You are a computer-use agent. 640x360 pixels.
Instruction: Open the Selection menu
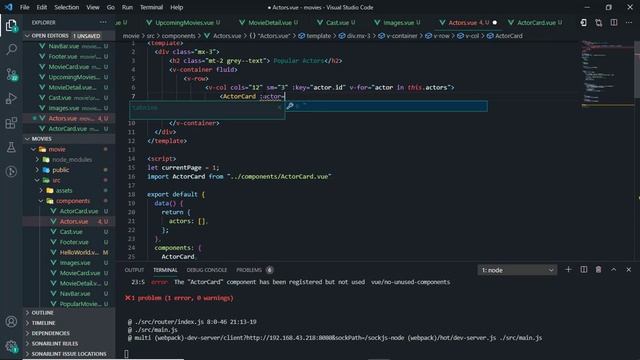67,7
